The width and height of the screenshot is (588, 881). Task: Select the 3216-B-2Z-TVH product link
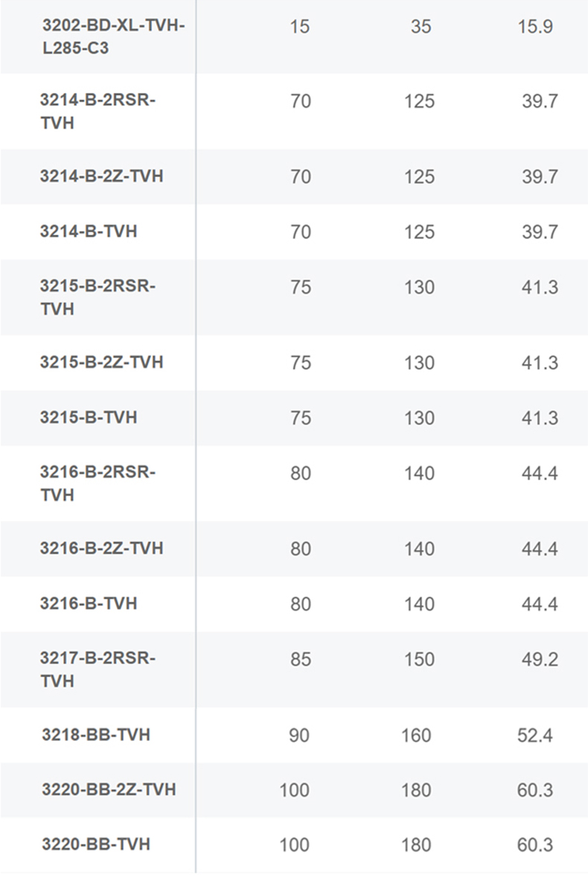[x=102, y=548]
